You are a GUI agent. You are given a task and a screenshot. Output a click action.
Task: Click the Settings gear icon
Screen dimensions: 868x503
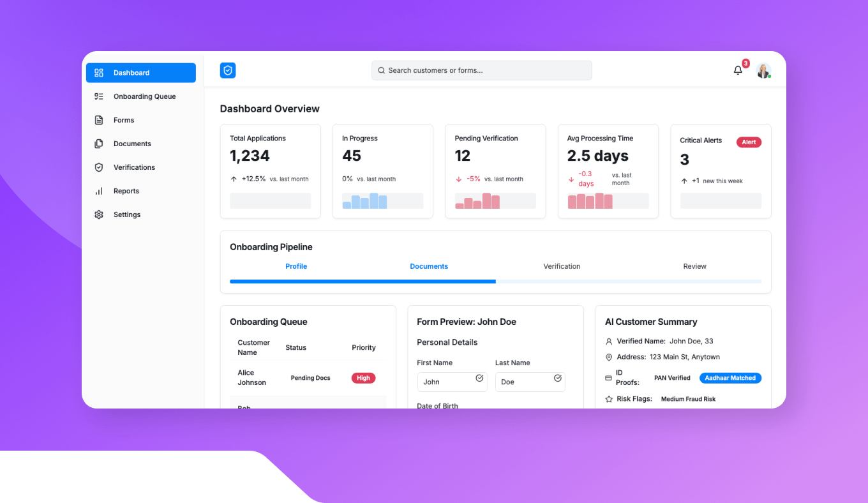99,214
